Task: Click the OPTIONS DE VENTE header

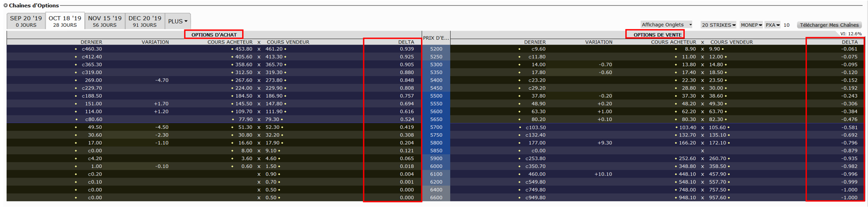Action: (657, 34)
